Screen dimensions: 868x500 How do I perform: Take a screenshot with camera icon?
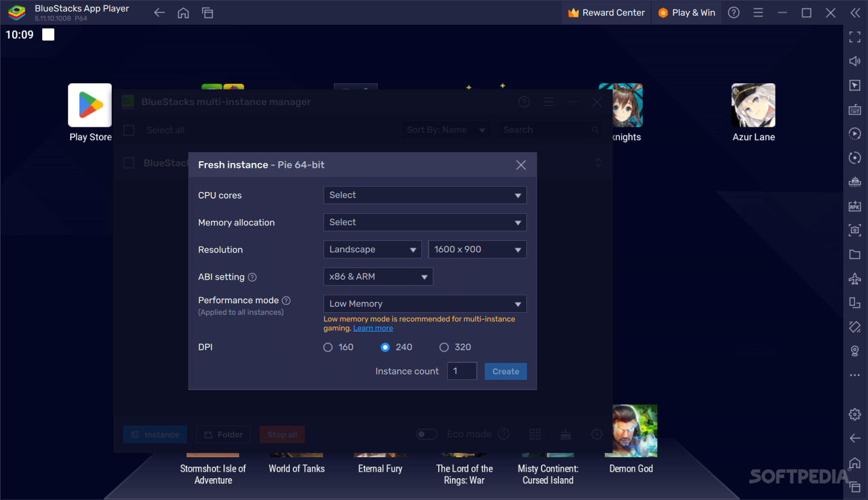[855, 230]
